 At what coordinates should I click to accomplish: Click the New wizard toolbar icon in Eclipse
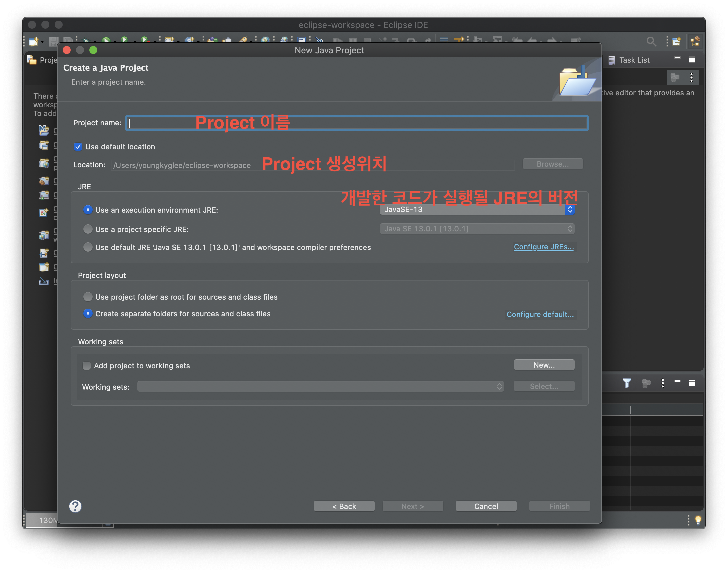coord(33,42)
